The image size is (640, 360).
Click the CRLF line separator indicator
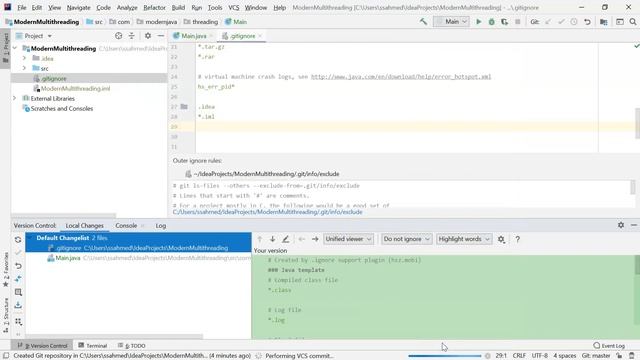tap(519, 356)
